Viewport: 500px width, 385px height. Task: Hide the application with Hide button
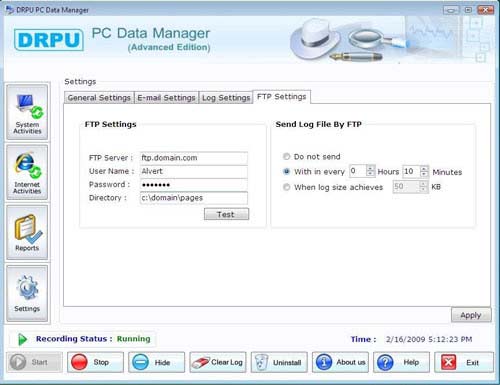(x=156, y=362)
